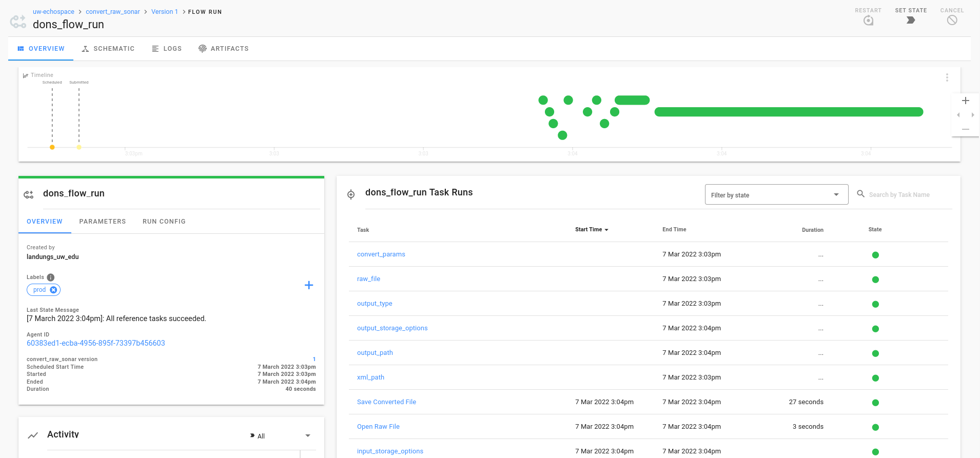Click the long green bar in timeline
Screen dimensions: 980x458
point(789,112)
